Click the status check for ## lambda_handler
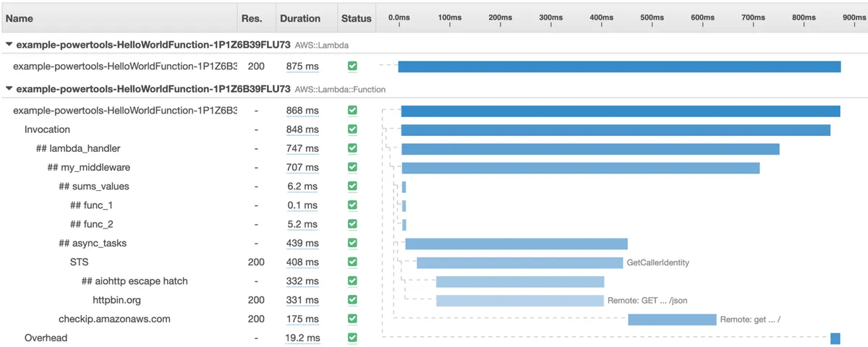Screen dimensions: 868x347 352,148
